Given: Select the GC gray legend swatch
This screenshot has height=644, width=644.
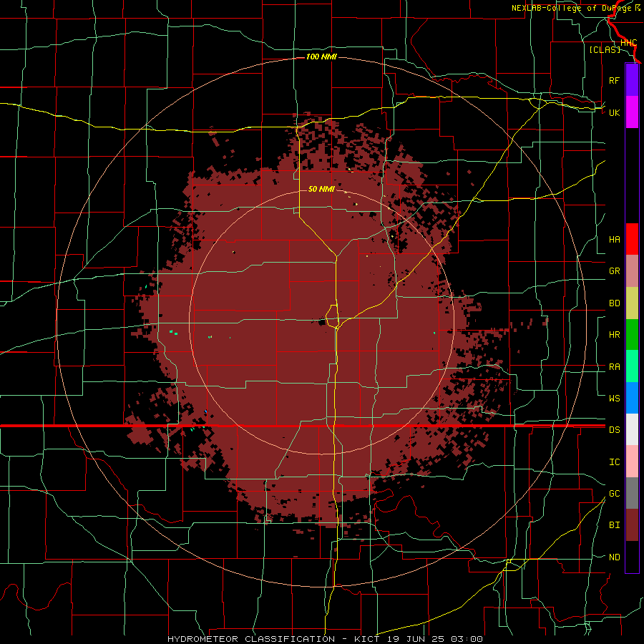Looking at the screenshot, I should tap(632, 493).
